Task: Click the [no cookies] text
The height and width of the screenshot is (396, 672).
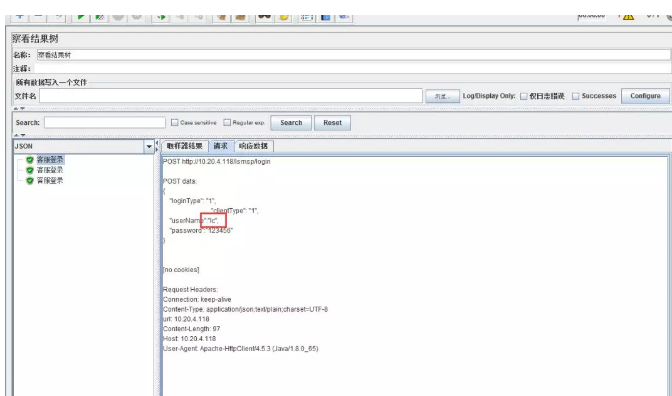Action: pyautogui.click(x=181, y=270)
